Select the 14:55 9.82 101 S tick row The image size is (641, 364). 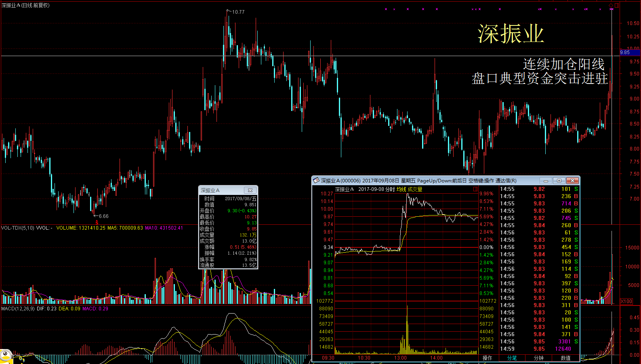coord(540,189)
